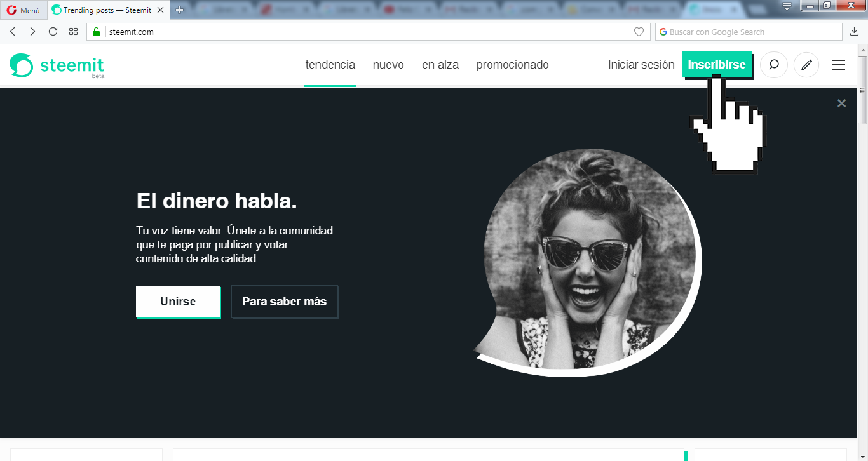This screenshot has width=868, height=461.
Task: Click the Para saber más button
Action: [x=285, y=302]
